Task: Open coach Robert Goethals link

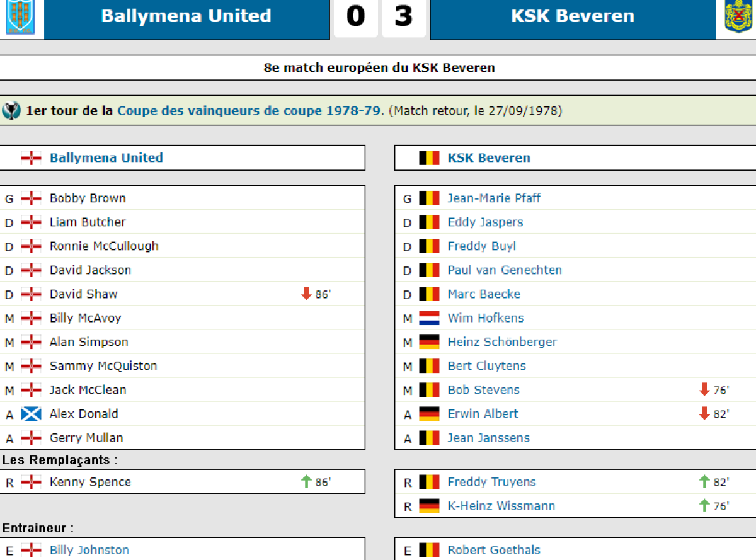Action: (494, 550)
